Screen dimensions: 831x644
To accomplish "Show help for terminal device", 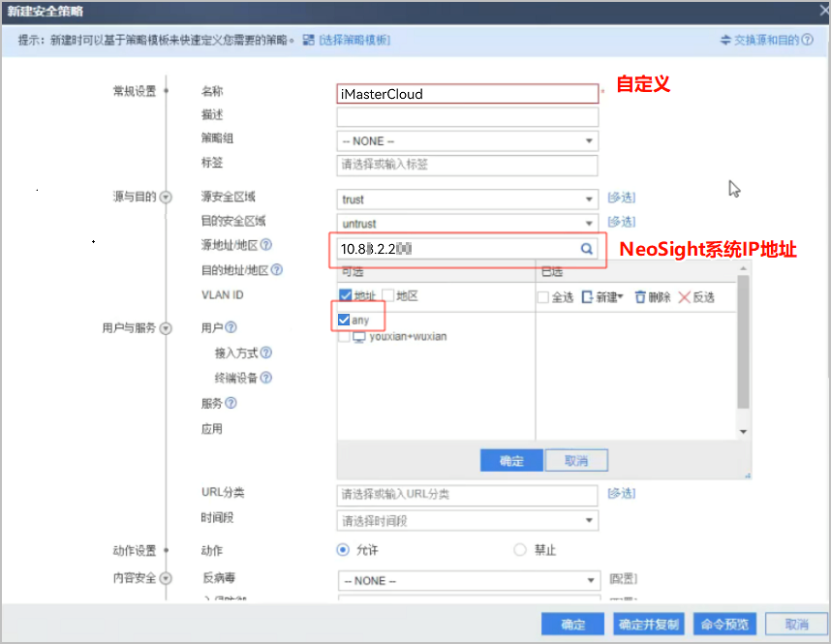I will coord(266,378).
